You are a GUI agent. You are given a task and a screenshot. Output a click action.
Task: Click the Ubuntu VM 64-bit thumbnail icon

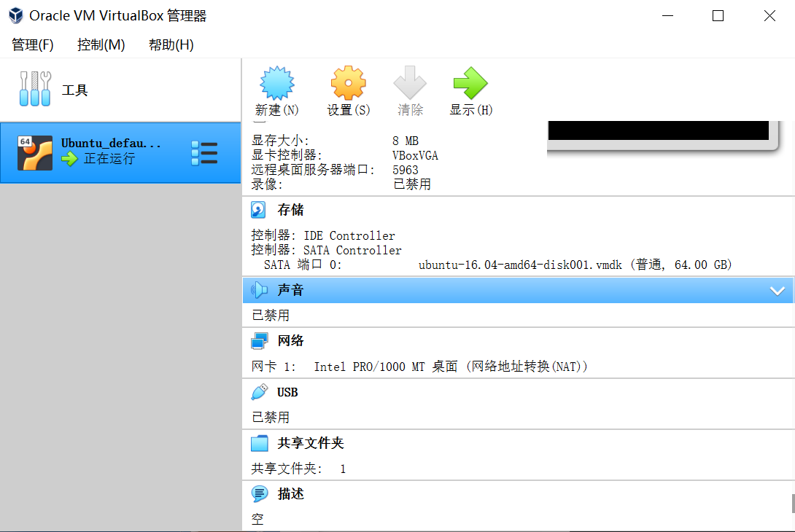tap(34, 152)
